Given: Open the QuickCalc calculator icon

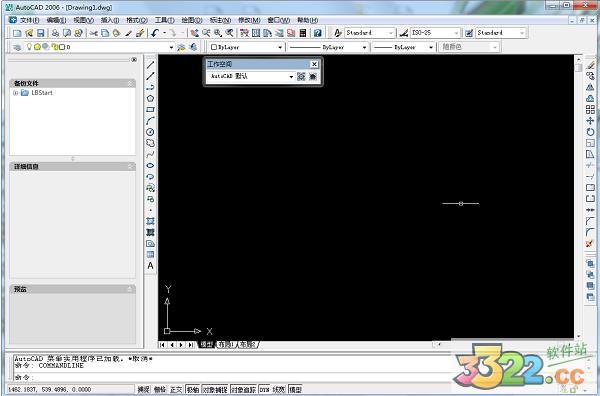Looking at the screenshot, I should 303,33.
